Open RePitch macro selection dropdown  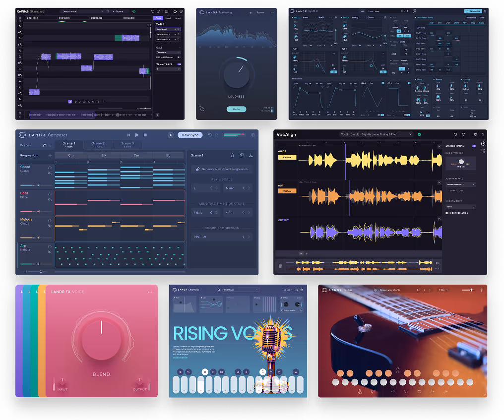pyautogui.click(x=83, y=11)
